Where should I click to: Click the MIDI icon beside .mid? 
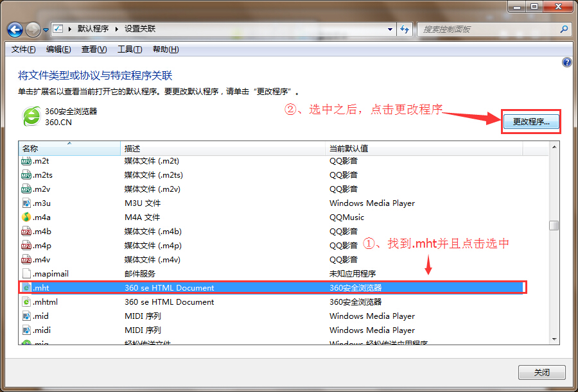click(27, 316)
